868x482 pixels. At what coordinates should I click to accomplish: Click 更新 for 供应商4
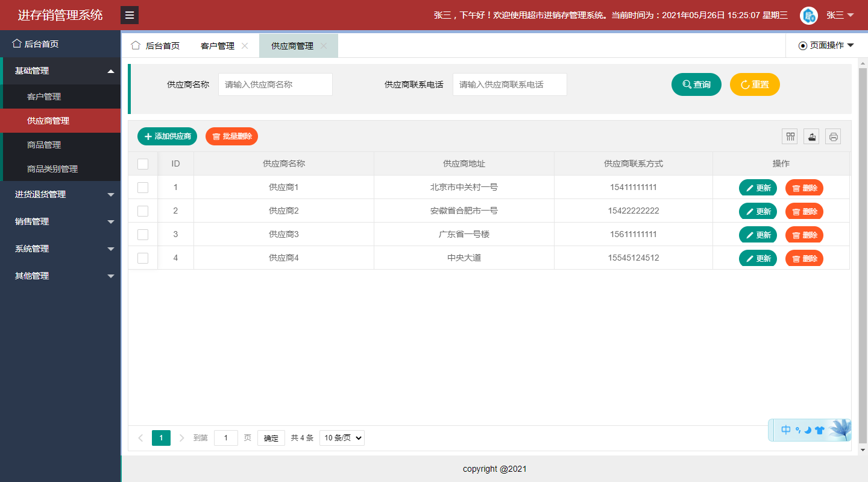(758, 258)
